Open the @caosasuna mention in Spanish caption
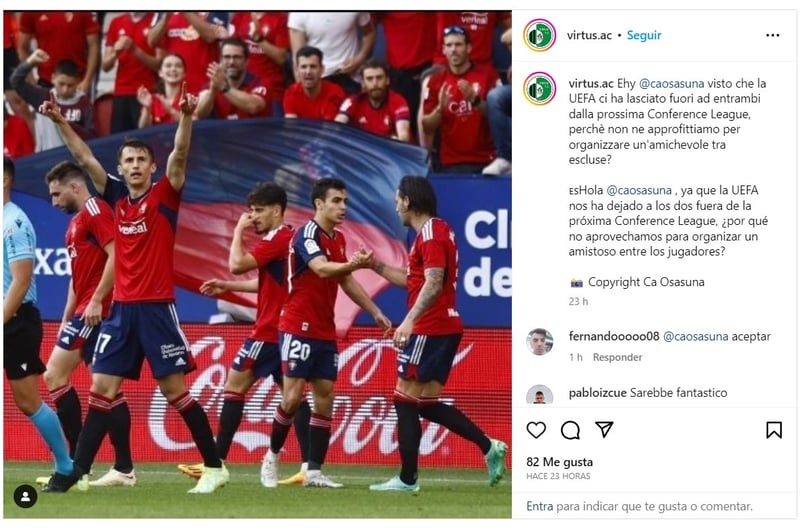Screen dimensions: 800x532 [639, 190]
